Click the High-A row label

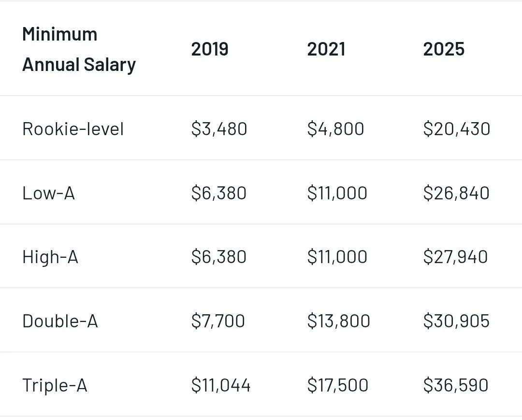(50, 257)
